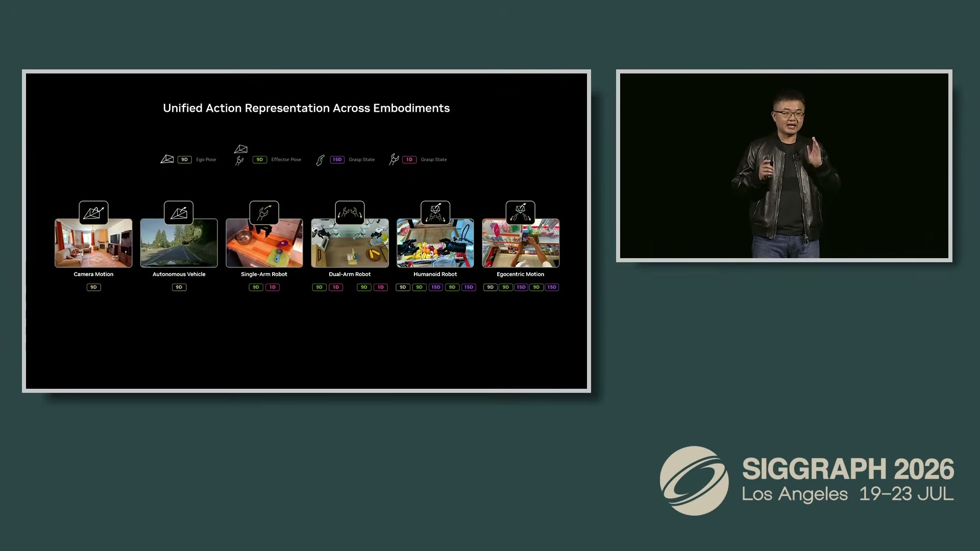Click the Ego Pose camera icon in legend
The image size is (980, 551).
coord(167,159)
